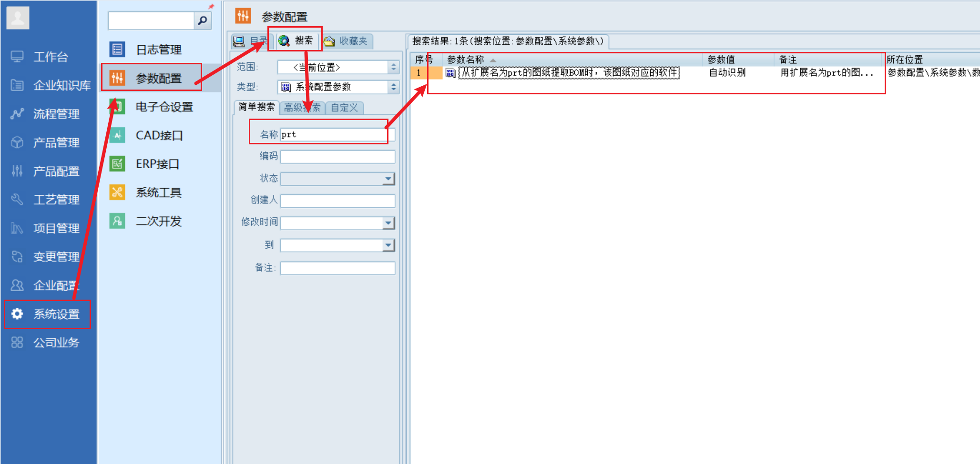The width and height of the screenshot is (980, 464).
Task: Click stepper arrows of 类型 field
Action: pos(394,87)
